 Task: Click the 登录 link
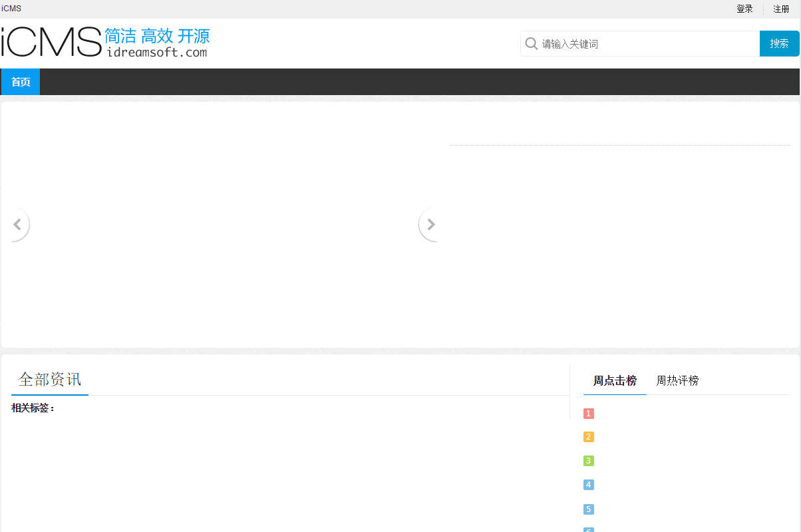point(744,9)
